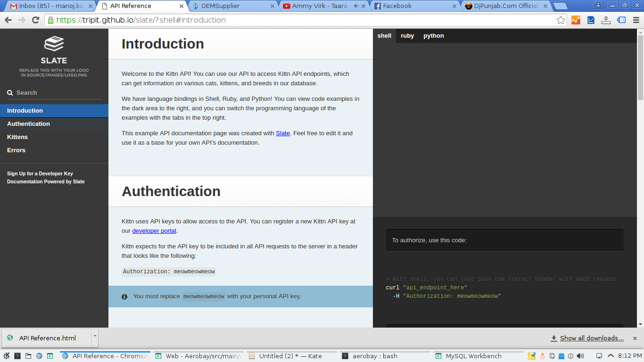The width and height of the screenshot is (644, 362).
Task: Open the Chromium user profile button
Action: [598, 5]
